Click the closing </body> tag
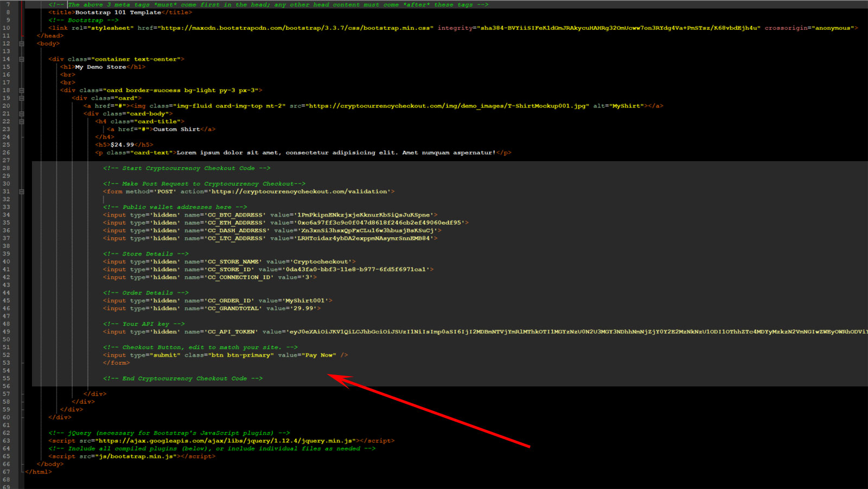This screenshot has width=868, height=489. pos(50,464)
